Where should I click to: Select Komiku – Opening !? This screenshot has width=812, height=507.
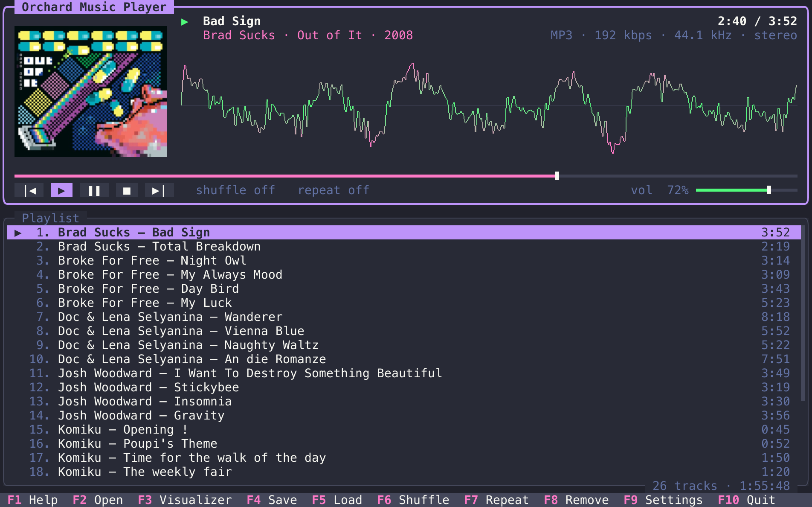[404, 430]
